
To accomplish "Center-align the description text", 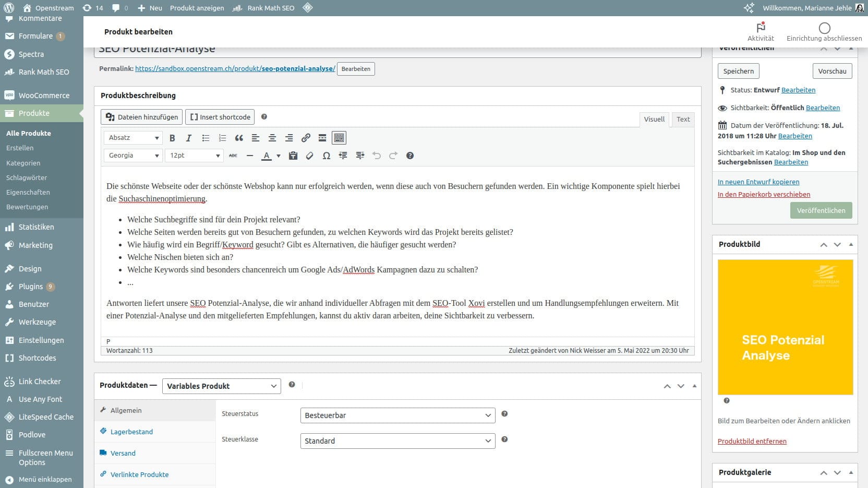I will point(272,138).
